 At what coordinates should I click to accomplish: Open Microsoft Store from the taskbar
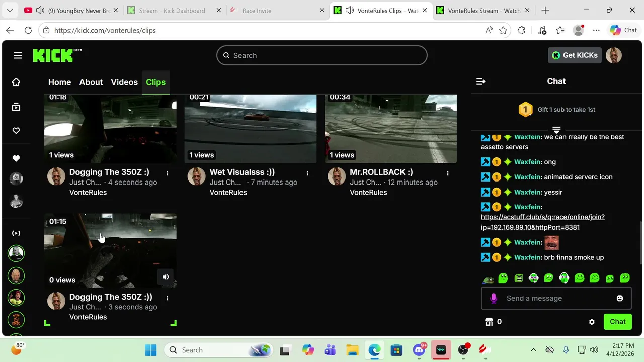pyautogui.click(x=396, y=350)
